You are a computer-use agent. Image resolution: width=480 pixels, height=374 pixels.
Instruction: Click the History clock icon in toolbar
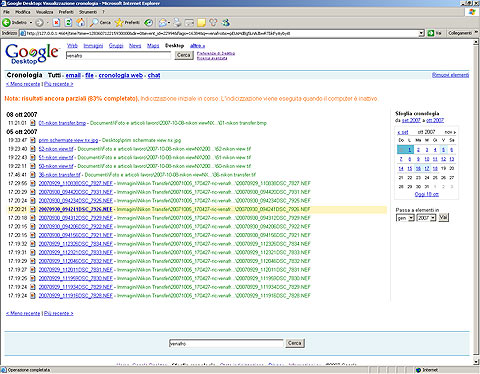(149, 23)
